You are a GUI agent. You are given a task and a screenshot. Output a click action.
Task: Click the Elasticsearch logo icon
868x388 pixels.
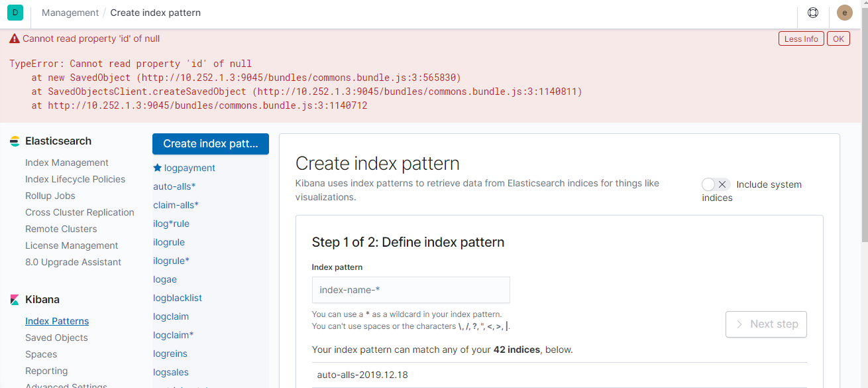[x=15, y=141]
